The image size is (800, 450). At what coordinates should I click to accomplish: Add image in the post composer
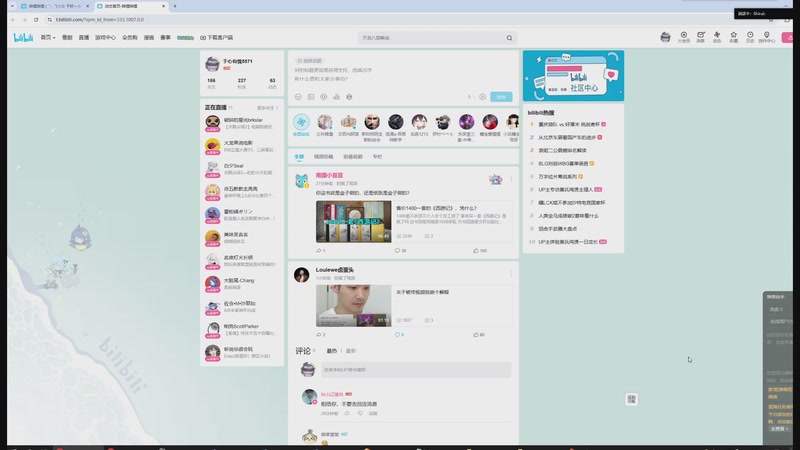(311, 96)
